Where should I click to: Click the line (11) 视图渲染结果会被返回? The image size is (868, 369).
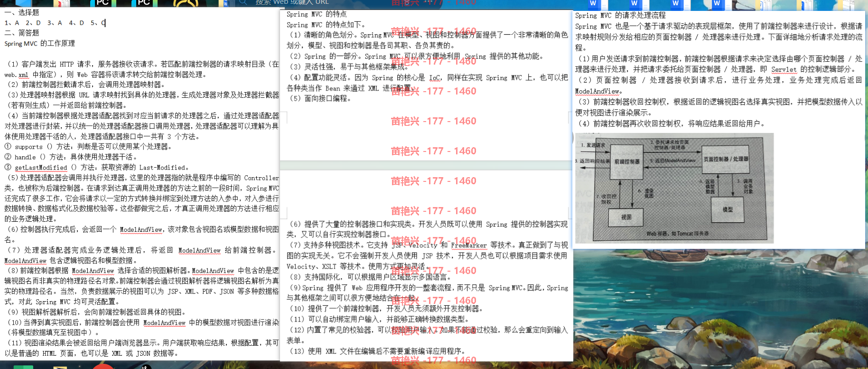(x=142, y=348)
